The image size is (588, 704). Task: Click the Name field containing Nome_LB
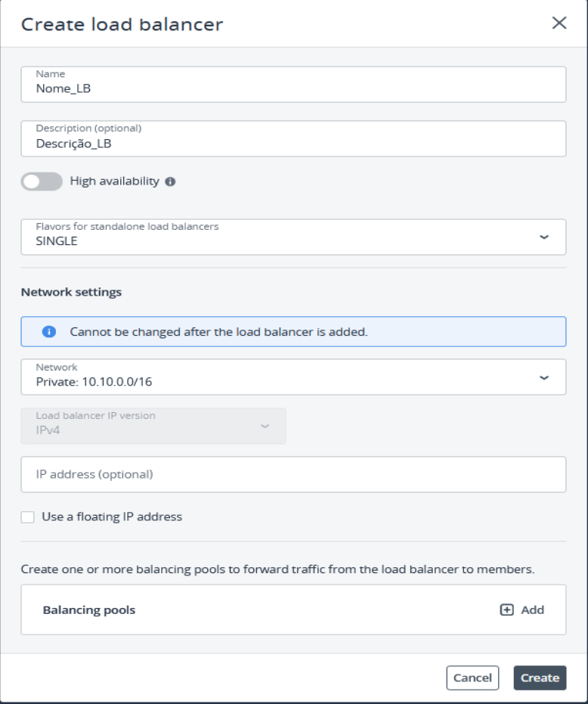pyautogui.click(x=293, y=85)
